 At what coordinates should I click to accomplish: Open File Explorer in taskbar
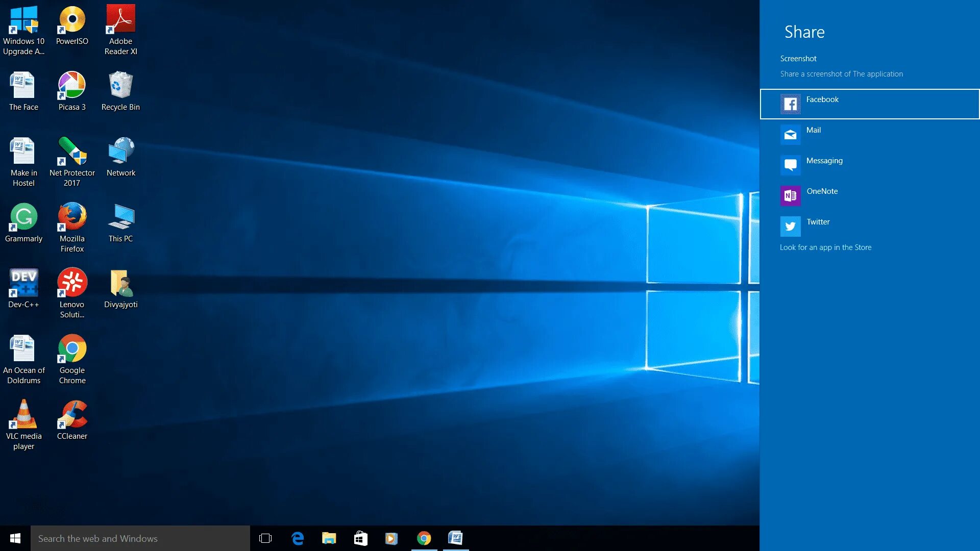[329, 538]
